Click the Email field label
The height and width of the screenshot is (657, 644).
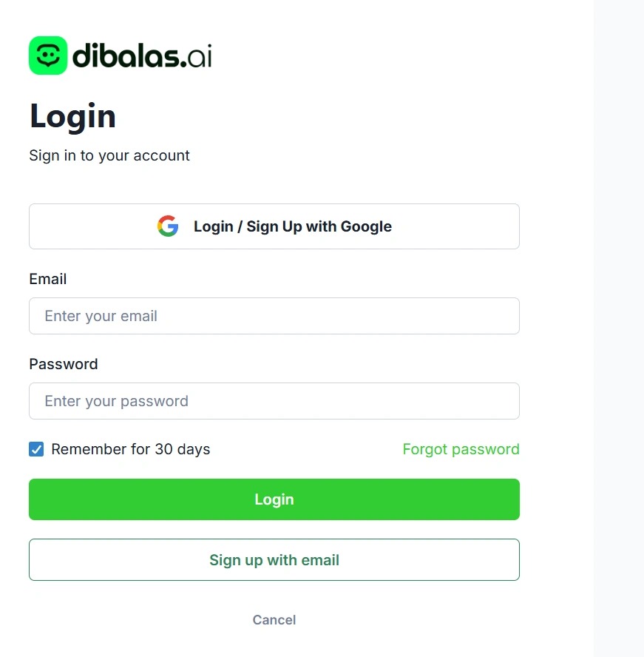(x=48, y=279)
